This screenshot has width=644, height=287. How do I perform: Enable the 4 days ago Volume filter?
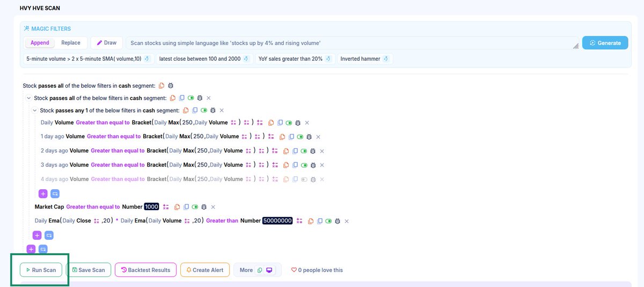pos(304,179)
